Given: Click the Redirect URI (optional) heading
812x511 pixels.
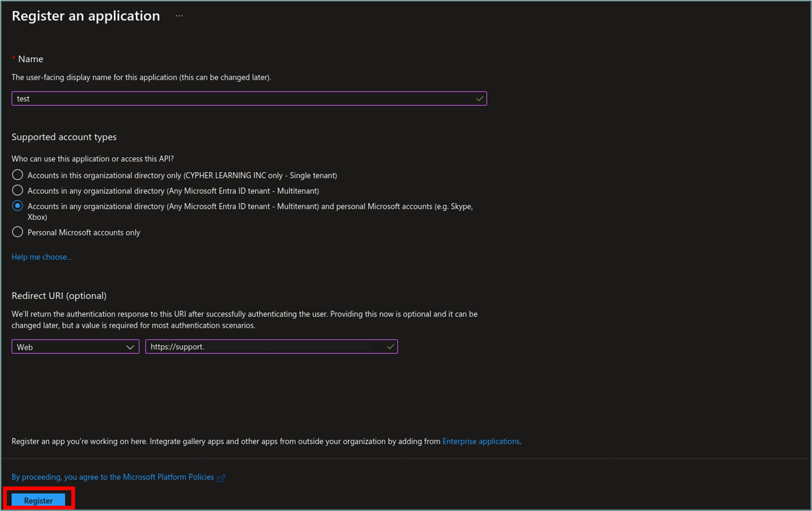Looking at the screenshot, I should [59, 296].
